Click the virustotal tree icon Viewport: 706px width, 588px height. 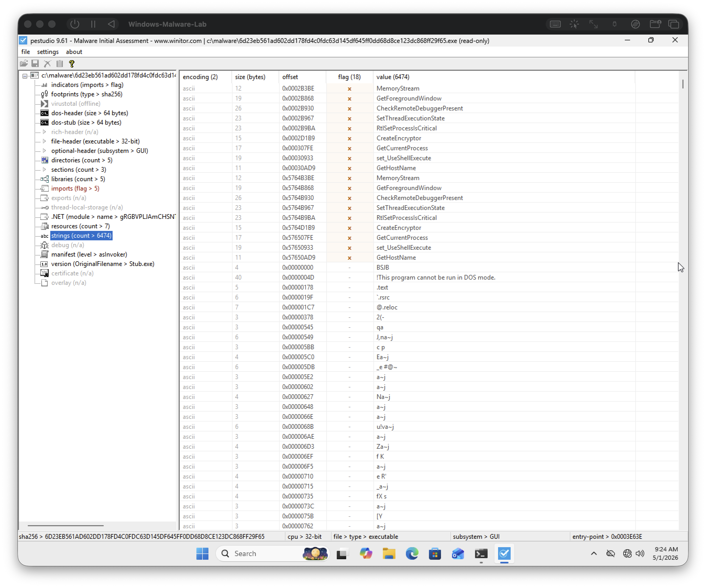click(44, 104)
